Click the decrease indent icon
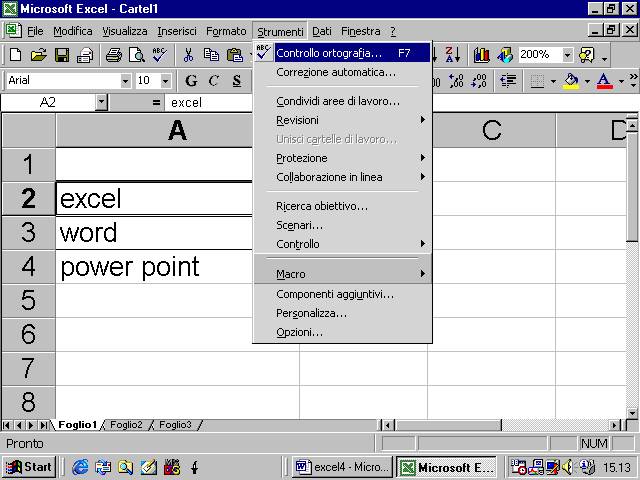Image resolution: width=640 pixels, height=480 pixels. [508, 80]
